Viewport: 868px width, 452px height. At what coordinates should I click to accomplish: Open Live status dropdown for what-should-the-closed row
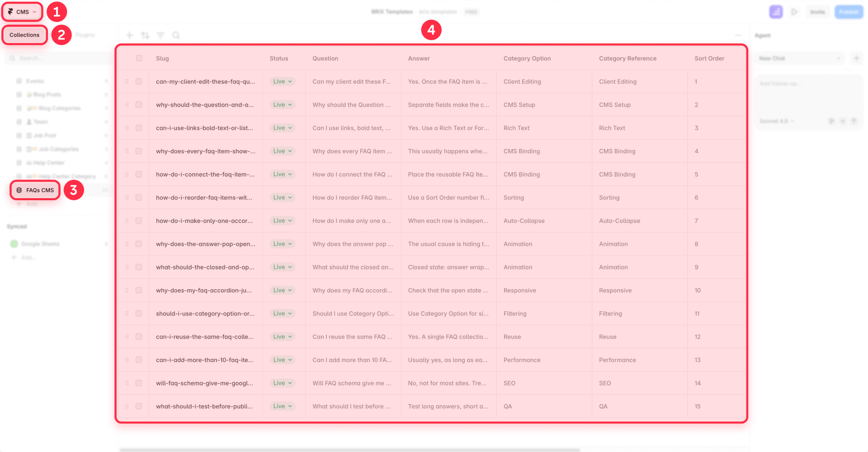point(283,267)
